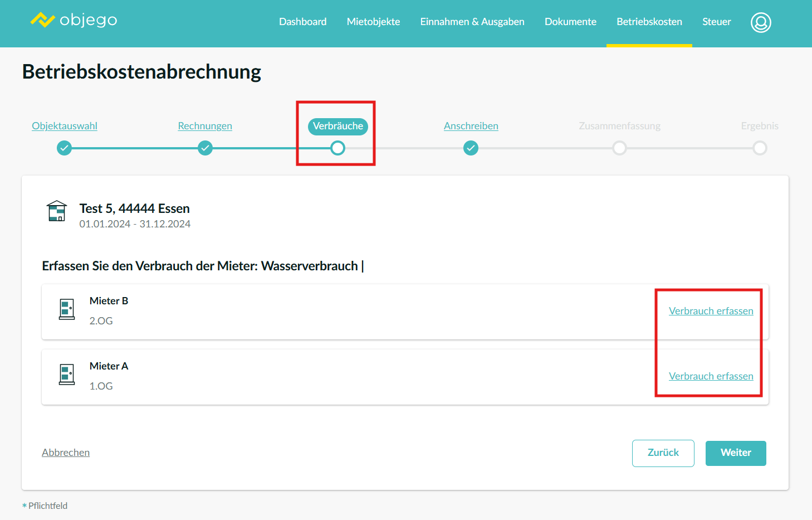Open the Dashboard menu item
Image resolution: width=812 pixels, height=520 pixels.
[302, 22]
